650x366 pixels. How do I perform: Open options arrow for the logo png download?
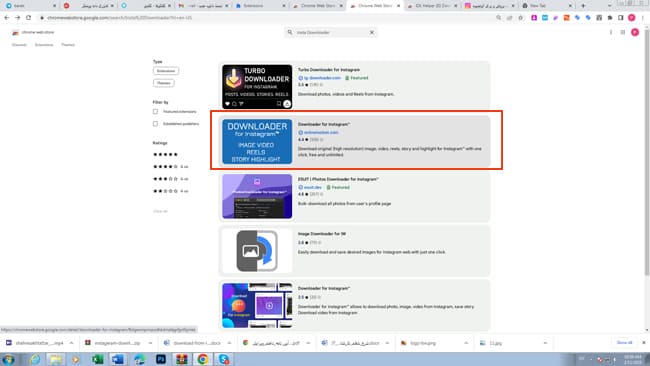[466, 343]
